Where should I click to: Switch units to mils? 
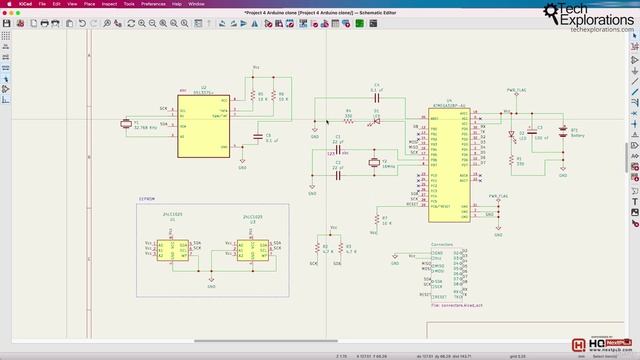click(x=6, y=57)
